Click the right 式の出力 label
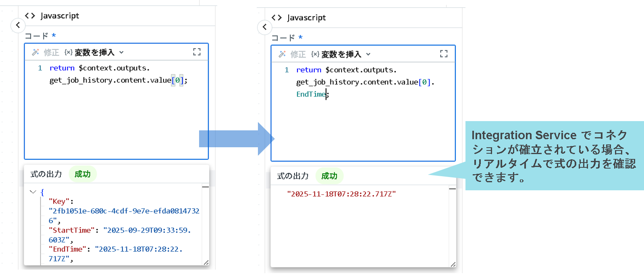Image resolution: width=644 pixels, height=278 pixels. 293,176
